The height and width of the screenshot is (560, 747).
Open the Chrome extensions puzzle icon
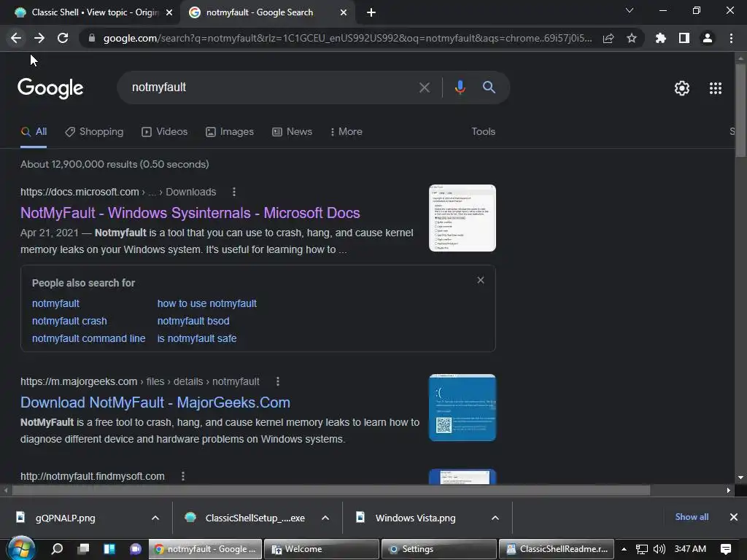point(660,38)
